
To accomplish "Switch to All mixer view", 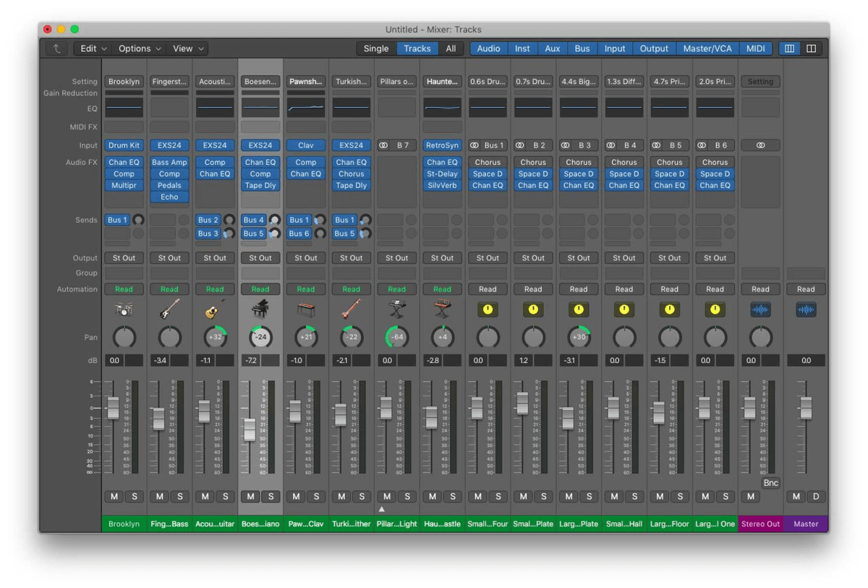I will point(451,48).
